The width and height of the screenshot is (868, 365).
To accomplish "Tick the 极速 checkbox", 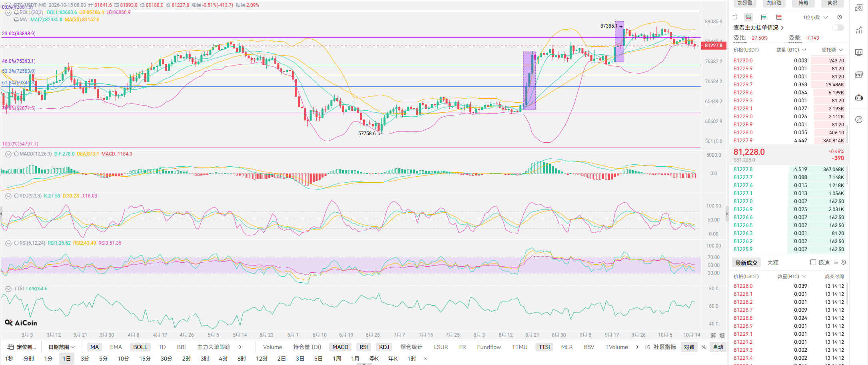I will (813, 262).
